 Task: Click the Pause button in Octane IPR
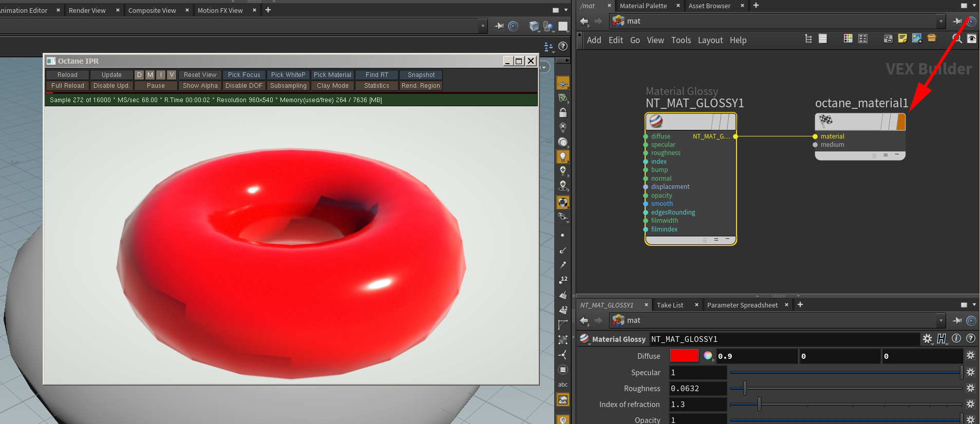pyautogui.click(x=156, y=86)
